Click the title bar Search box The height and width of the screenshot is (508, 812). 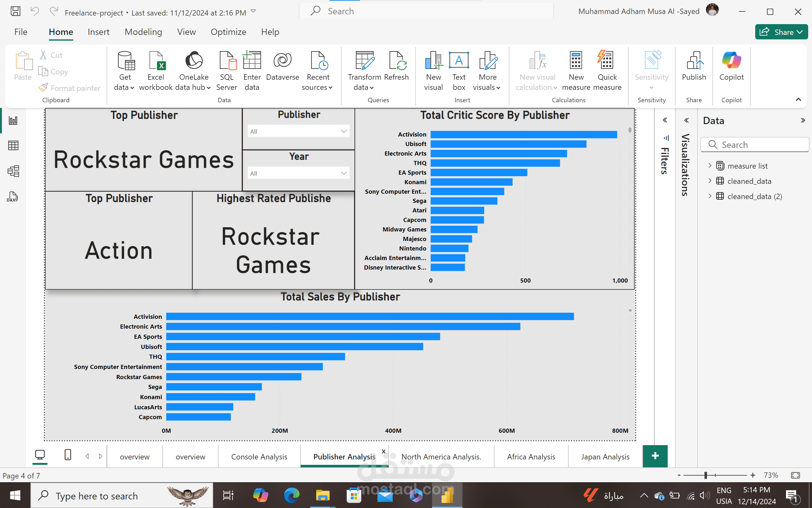click(426, 11)
